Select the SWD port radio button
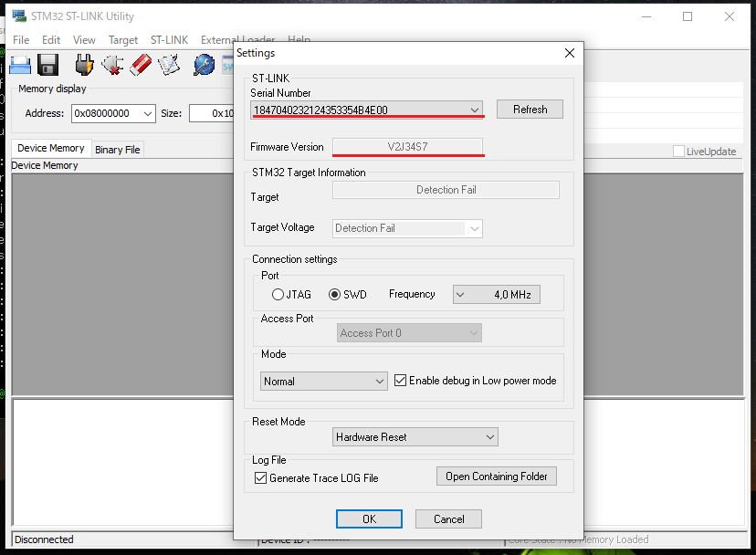The width and height of the screenshot is (756, 555). click(334, 294)
